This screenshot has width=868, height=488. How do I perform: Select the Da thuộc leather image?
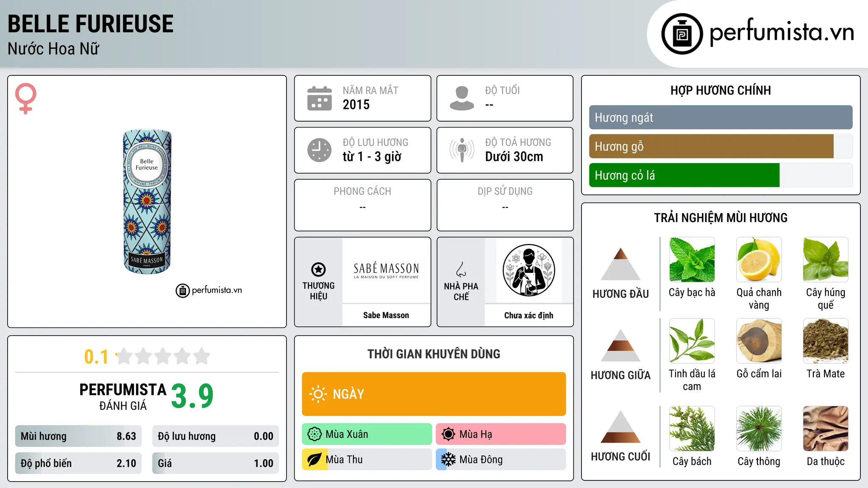tap(826, 429)
